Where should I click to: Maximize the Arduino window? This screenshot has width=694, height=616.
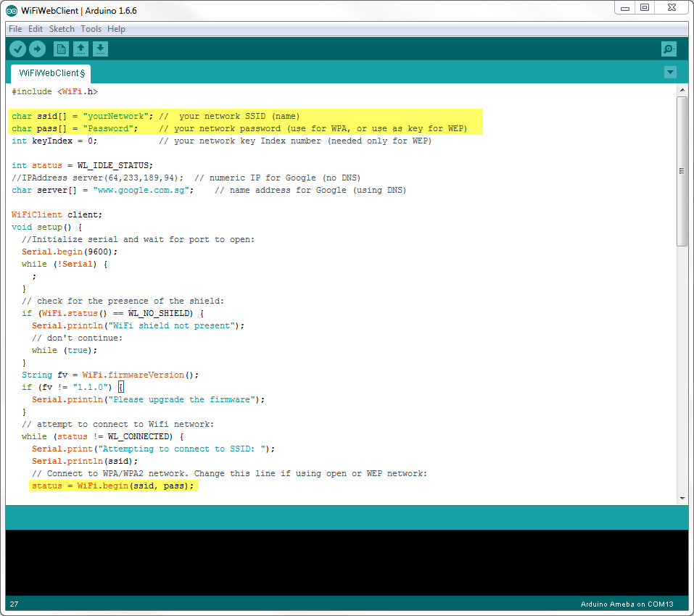[644, 7]
